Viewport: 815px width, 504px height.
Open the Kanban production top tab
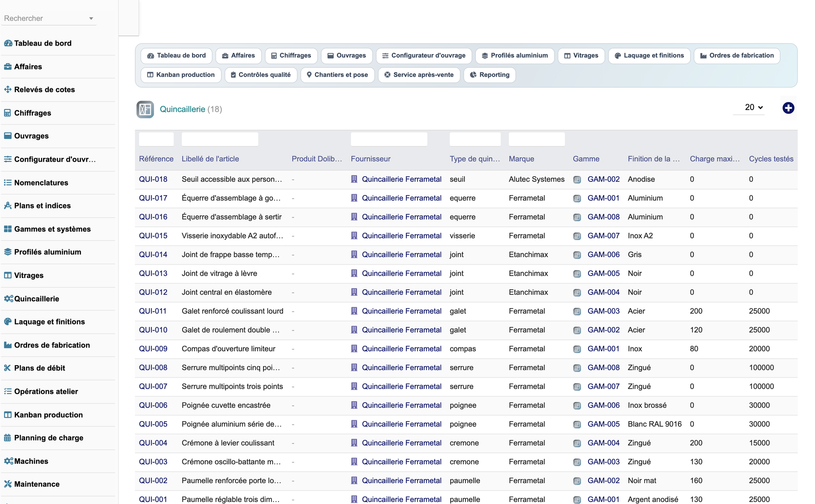[x=181, y=75]
